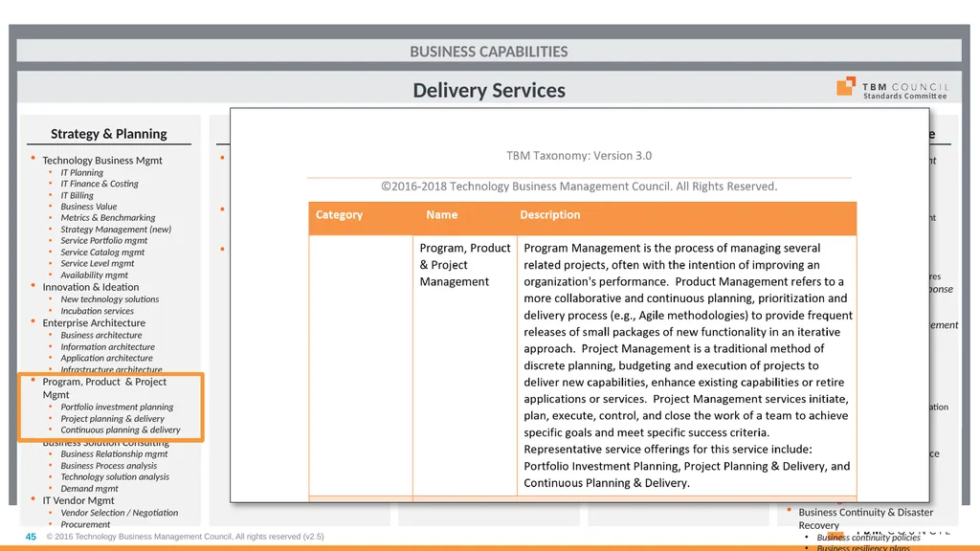
Task: Select the 'Delivery Services' slide title
Action: coord(489,90)
